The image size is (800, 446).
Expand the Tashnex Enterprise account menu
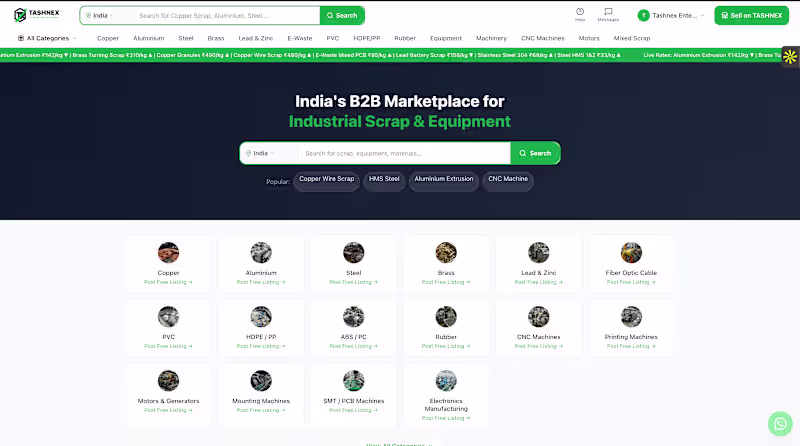671,15
